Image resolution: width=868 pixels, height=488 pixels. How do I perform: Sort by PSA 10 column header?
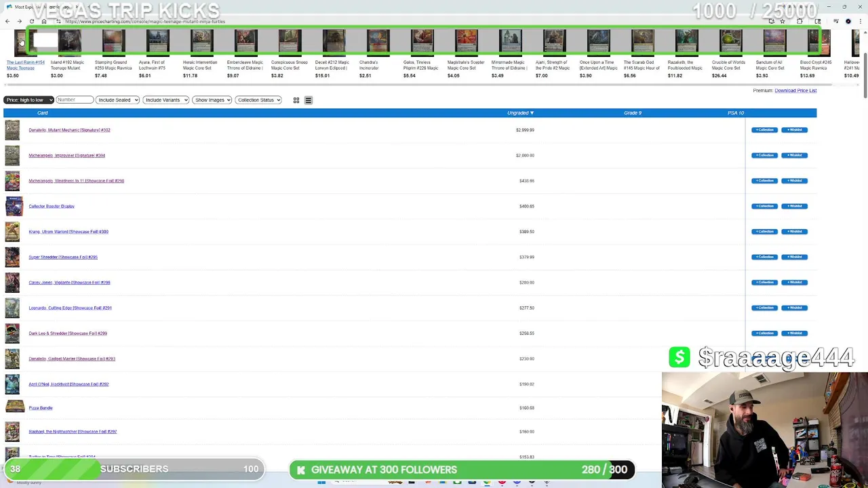pos(736,113)
